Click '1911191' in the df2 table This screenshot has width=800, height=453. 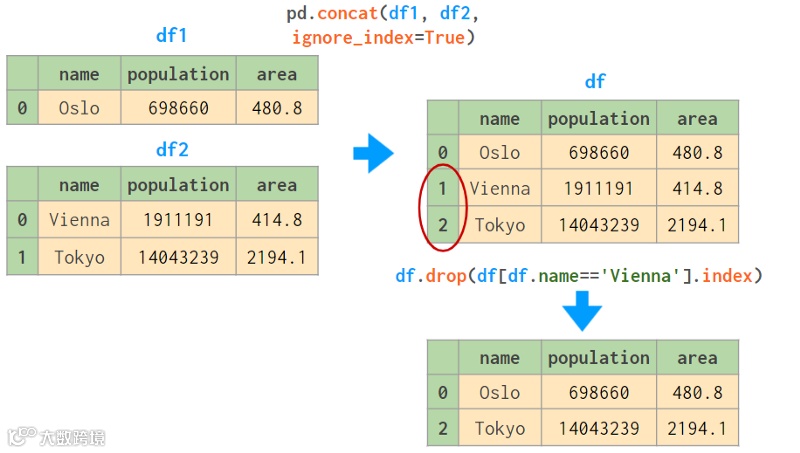click(x=178, y=220)
